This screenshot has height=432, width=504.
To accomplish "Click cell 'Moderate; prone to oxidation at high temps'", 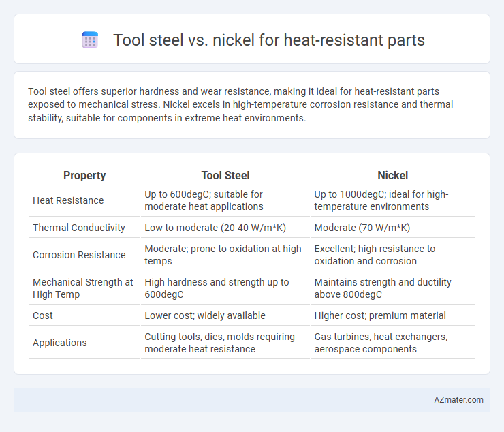I will [223, 255].
